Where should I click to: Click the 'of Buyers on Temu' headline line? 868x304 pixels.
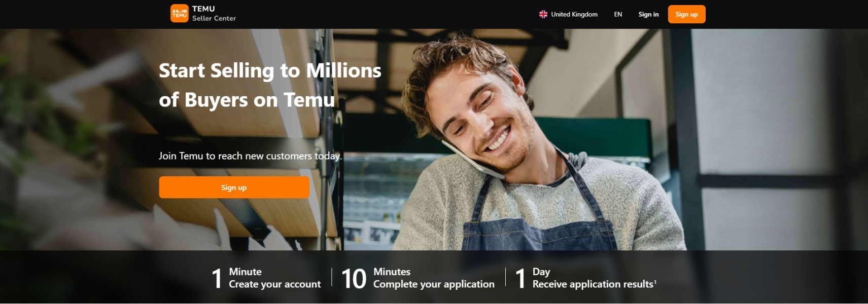(247, 100)
